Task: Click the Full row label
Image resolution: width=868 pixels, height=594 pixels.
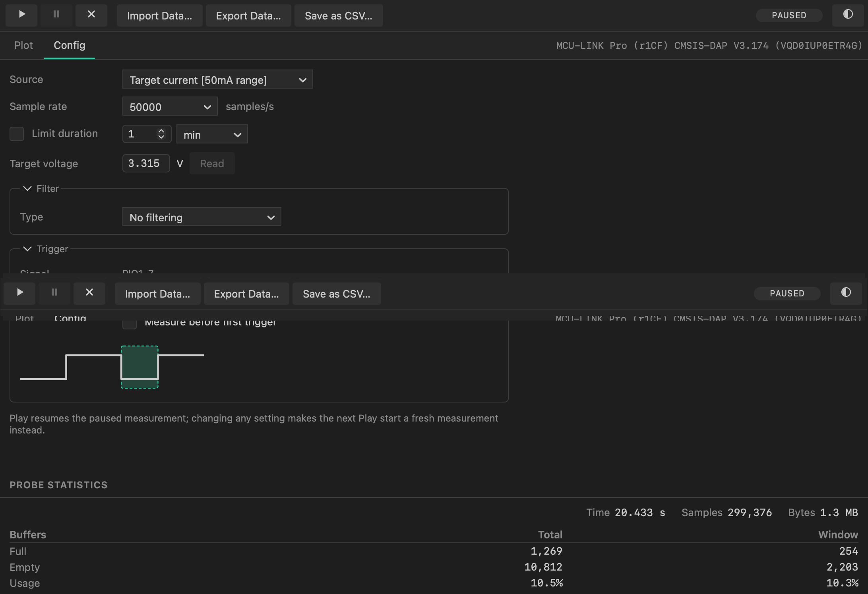Action: [x=18, y=551]
